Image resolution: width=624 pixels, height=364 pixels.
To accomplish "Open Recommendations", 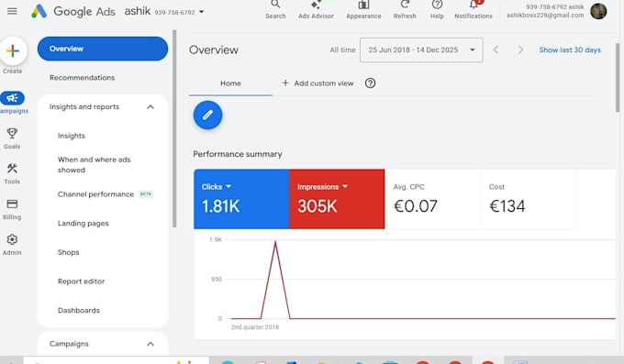I will coord(82,78).
